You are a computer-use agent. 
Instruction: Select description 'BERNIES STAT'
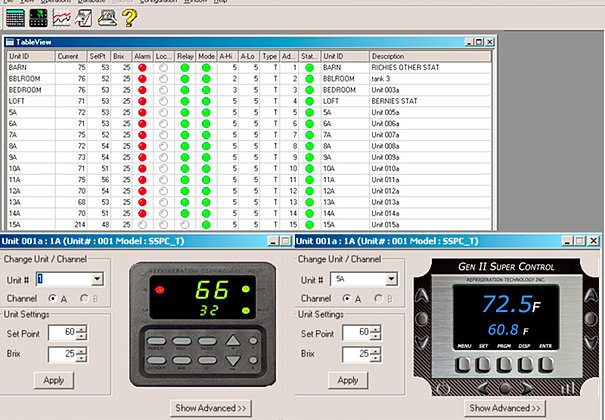[394, 101]
